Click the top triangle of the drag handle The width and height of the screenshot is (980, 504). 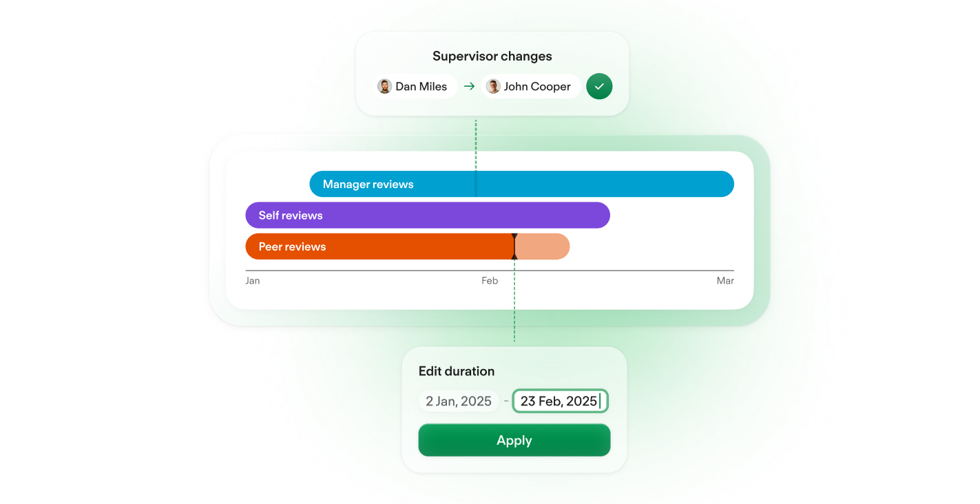(x=514, y=237)
